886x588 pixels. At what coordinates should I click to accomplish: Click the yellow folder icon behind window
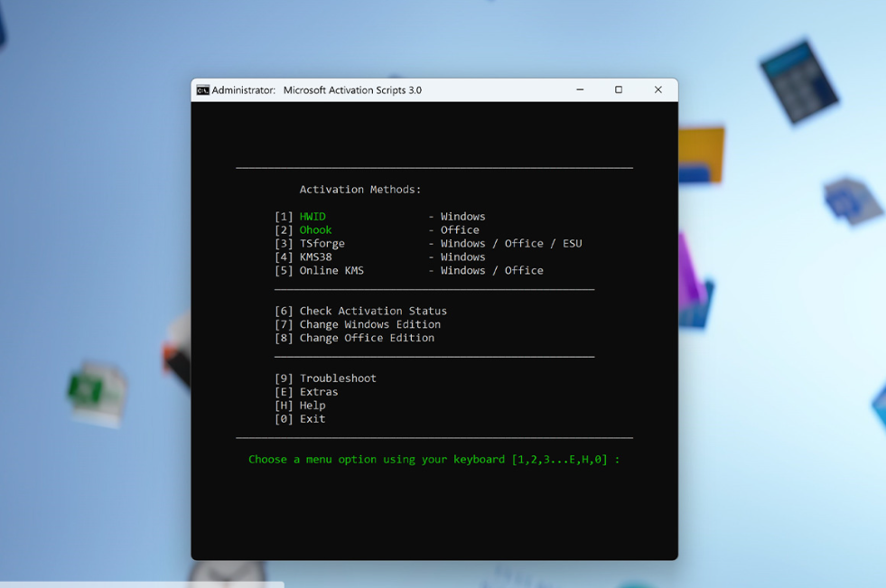pos(703,155)
